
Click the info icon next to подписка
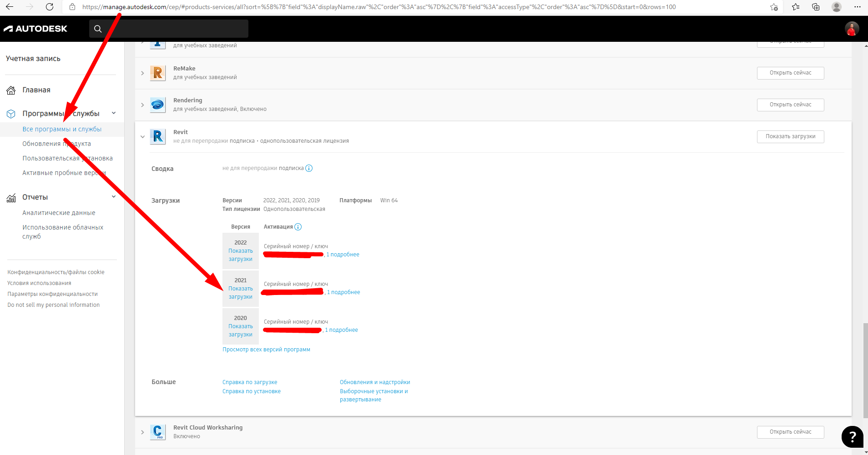(309, 168)
